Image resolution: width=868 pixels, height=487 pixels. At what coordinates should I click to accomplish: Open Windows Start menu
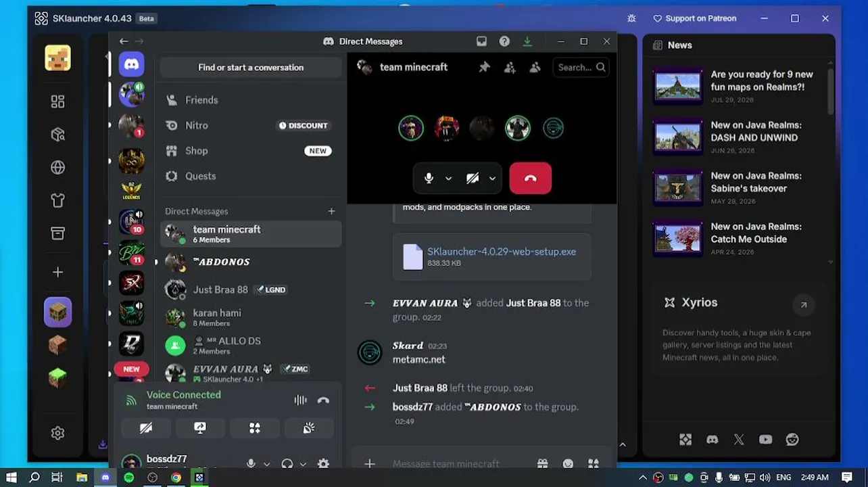click(11, 478)
